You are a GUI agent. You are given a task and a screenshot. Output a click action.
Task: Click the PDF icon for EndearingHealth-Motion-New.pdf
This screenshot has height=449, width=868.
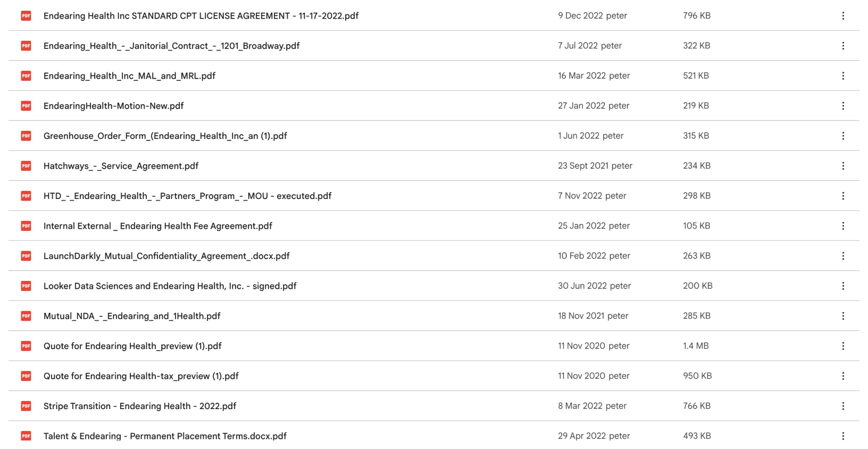[x=26, y=106]
